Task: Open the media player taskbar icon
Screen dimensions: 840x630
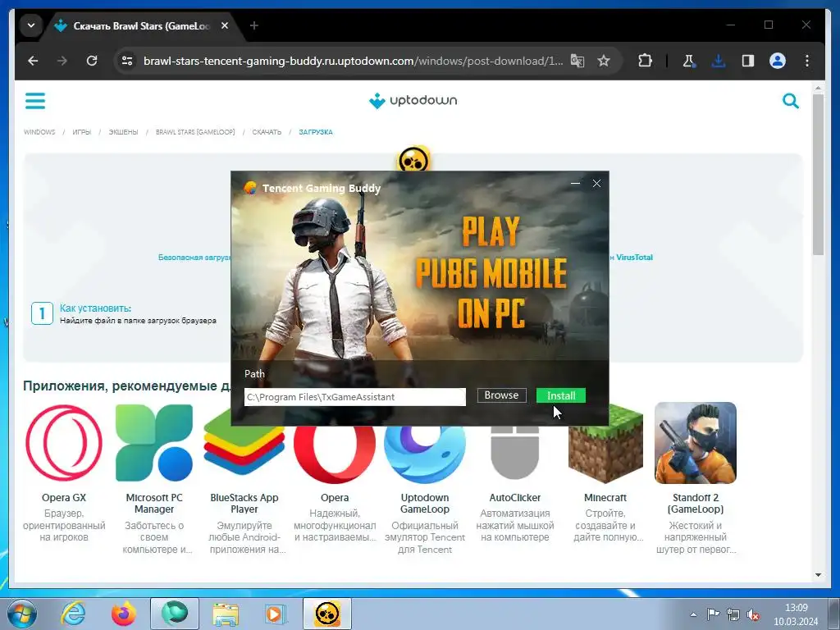Action: [276, 614]
